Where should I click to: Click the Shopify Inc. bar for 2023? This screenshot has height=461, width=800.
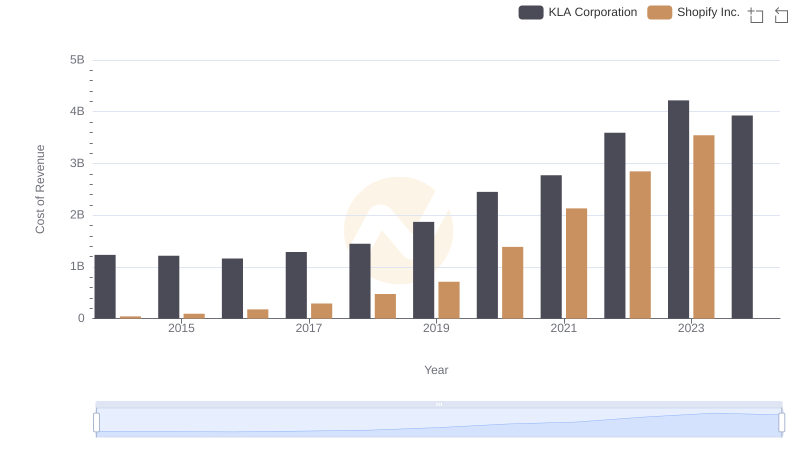click(704, 227)
